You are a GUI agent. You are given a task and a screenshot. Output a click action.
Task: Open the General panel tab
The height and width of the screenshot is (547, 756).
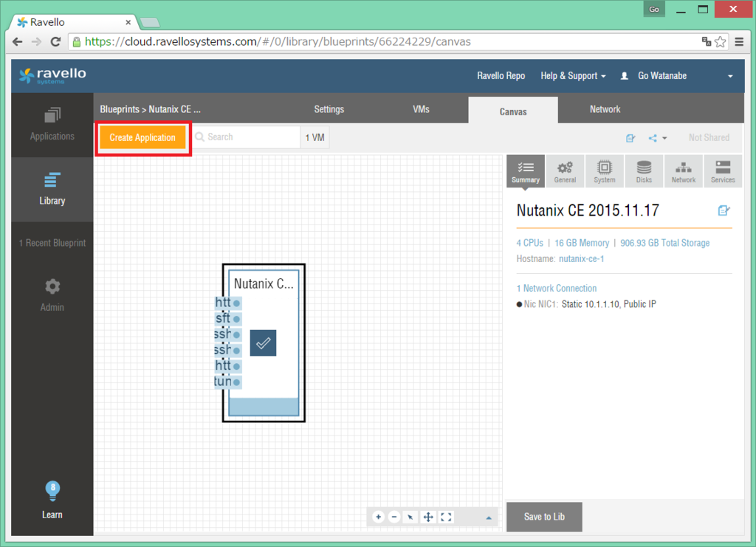pos(565,171)
